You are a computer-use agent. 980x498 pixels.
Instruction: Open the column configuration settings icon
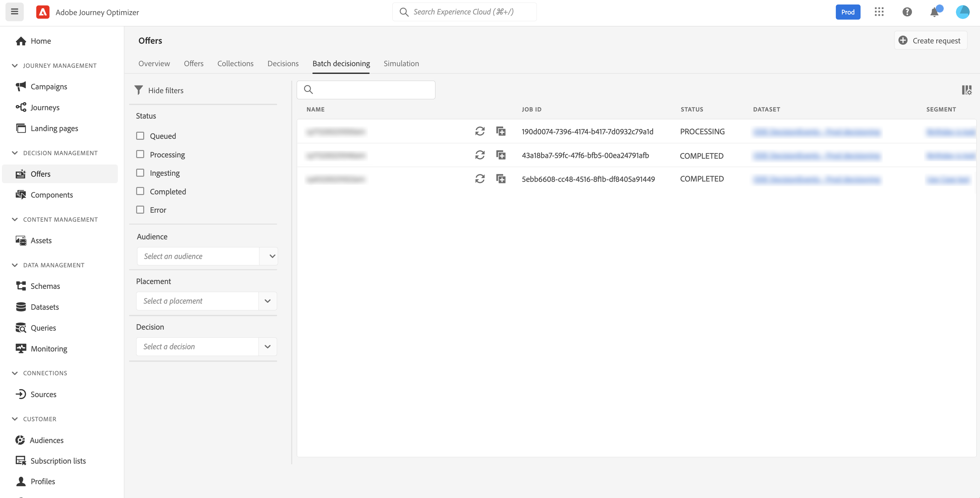click(x=966, y=90)
